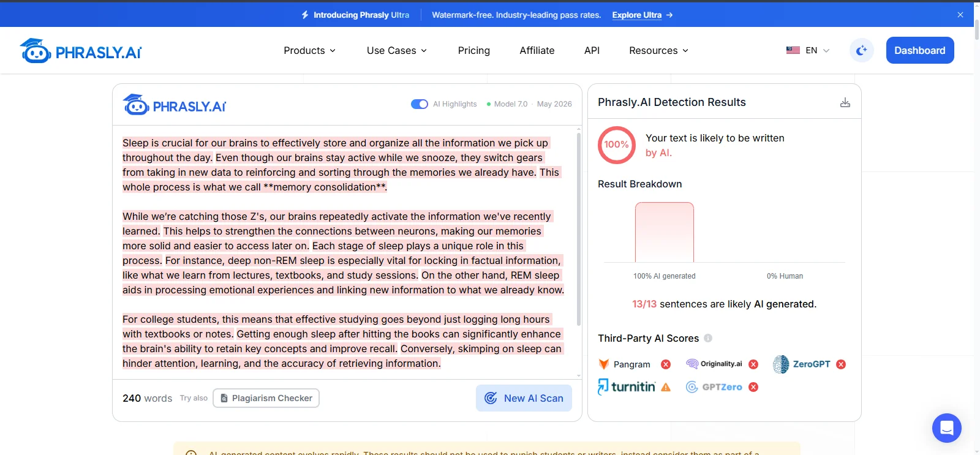Click the US flag language icon
Image resolution: width=980 pixels, height=455 pixels.
click(793, 50)
